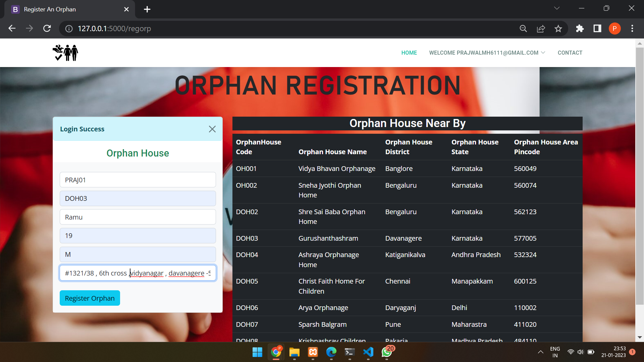Bookmark this page using the star icon
Screen dimensions: 644x362
[x=558, y=28]
